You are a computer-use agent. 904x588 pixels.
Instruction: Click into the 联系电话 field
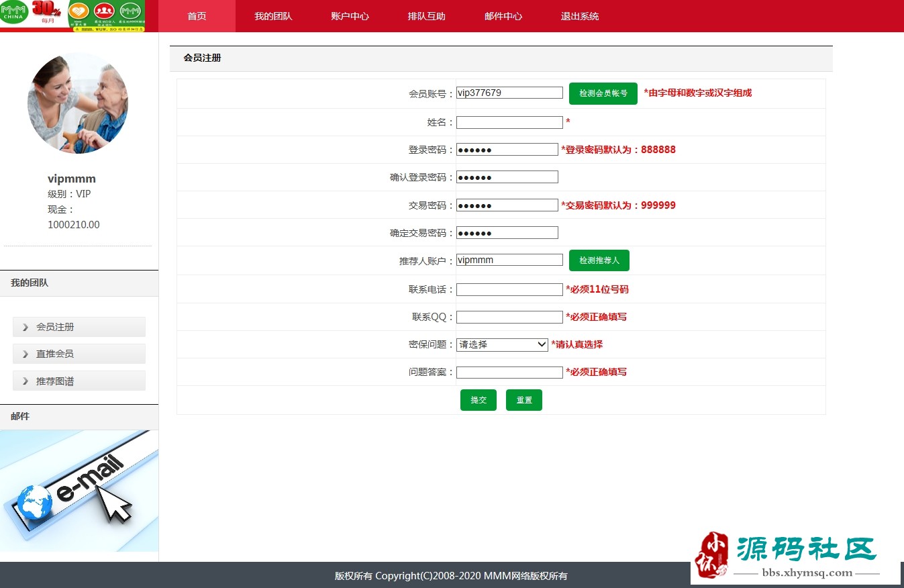pyautogui.click(x=509, y=289)
